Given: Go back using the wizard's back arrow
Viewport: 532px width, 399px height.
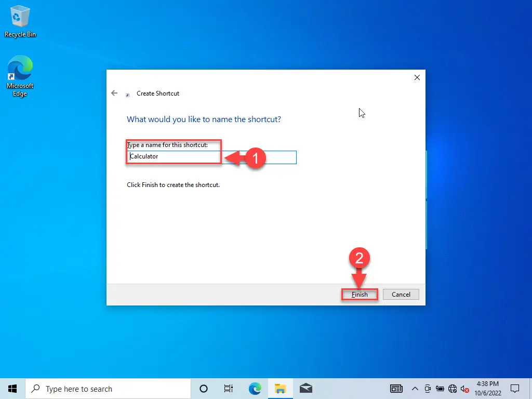Looking at the screenshot, I should 114,93.
